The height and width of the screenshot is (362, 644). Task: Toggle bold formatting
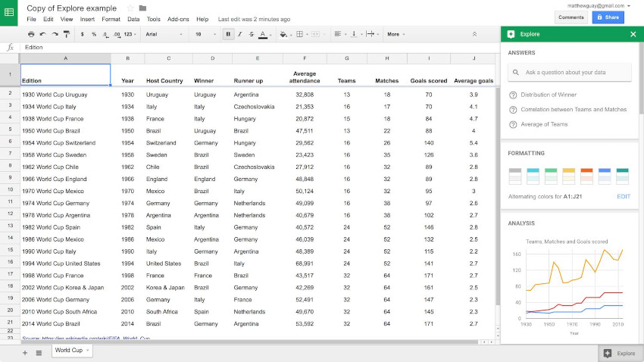pos(228,35)
